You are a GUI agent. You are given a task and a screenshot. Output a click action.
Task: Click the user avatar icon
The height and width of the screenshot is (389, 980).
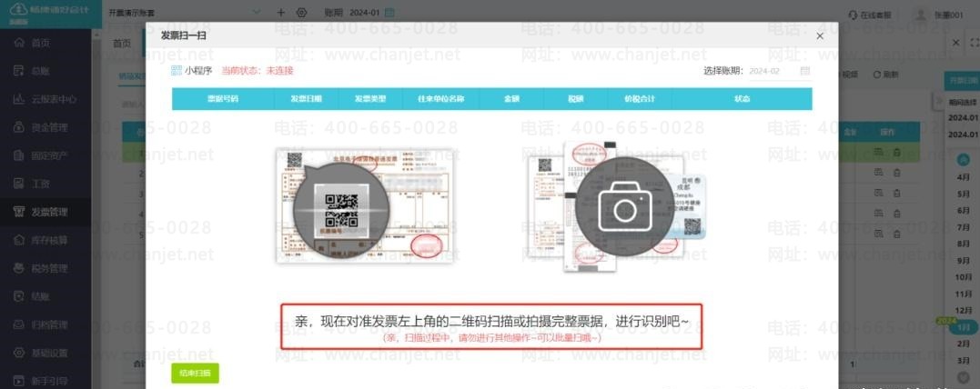(x=919, y=14)
